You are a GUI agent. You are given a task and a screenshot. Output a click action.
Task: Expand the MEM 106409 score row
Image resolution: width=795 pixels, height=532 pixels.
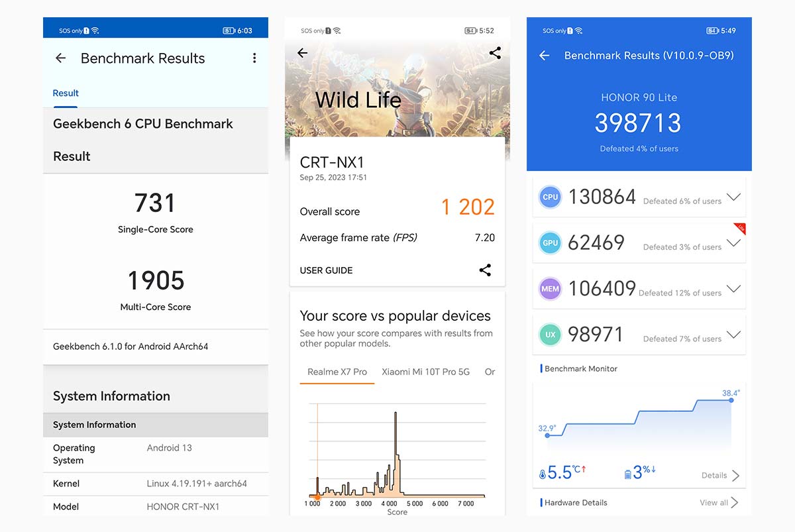point(733,289)
